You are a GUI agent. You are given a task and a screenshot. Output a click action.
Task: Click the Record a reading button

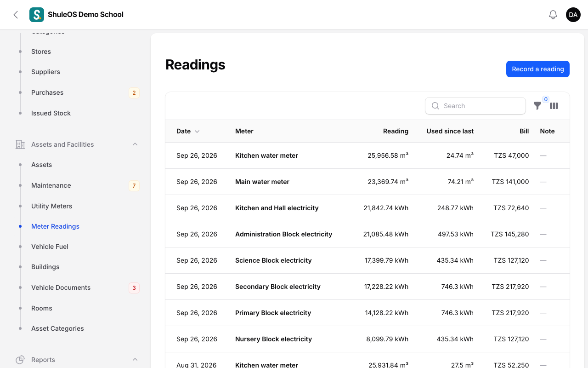click(538, 69)
